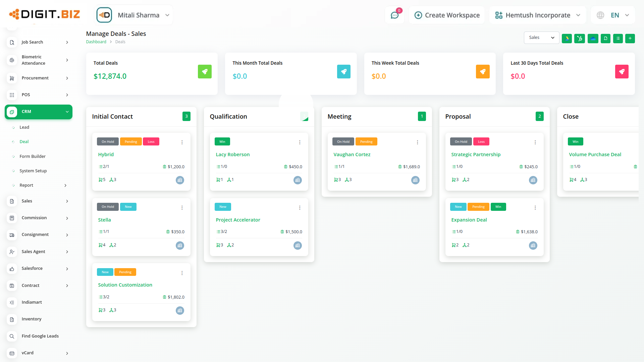This screenshot has width=644, height=362.
Task: Click the Create Workspace button
Action: [447, 15]
